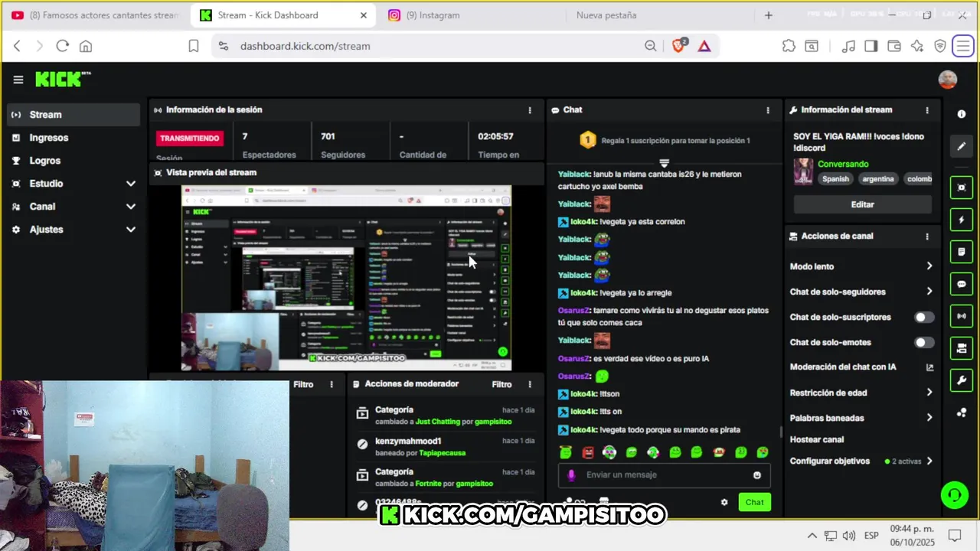Toggle the lightning bolt widget icon in sidebar

coord(962,220)
